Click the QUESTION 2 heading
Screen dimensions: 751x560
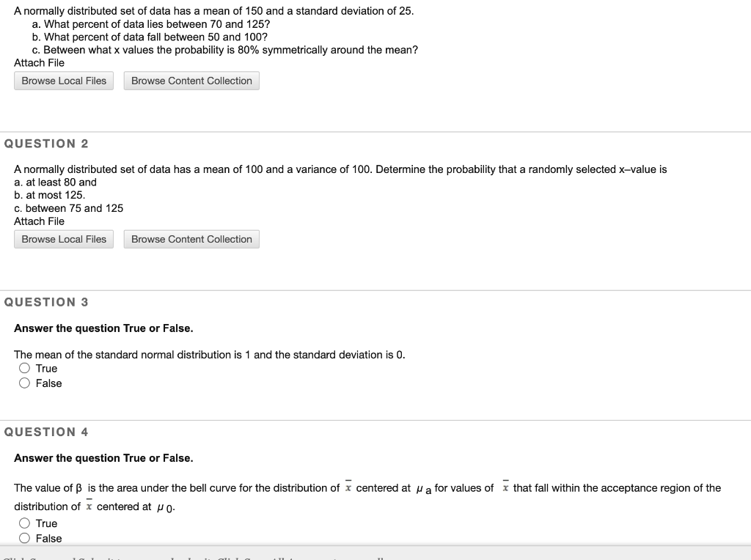click(x=46, y=144)
